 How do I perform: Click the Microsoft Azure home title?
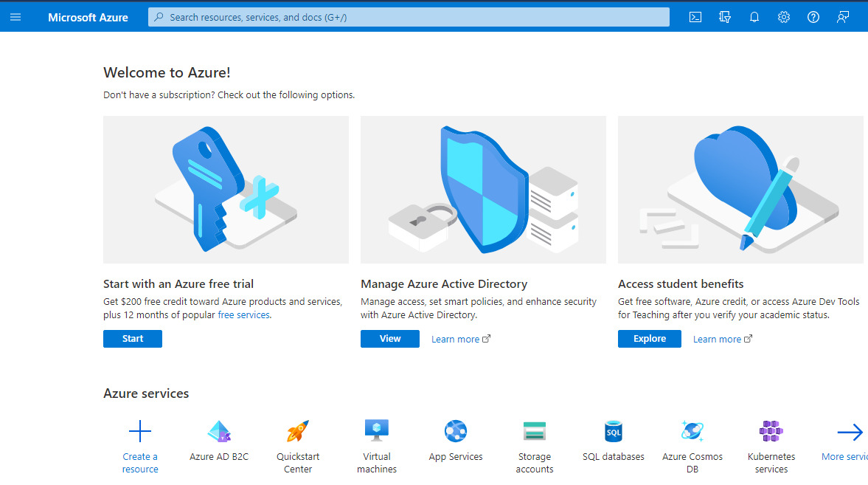(88, 17)
